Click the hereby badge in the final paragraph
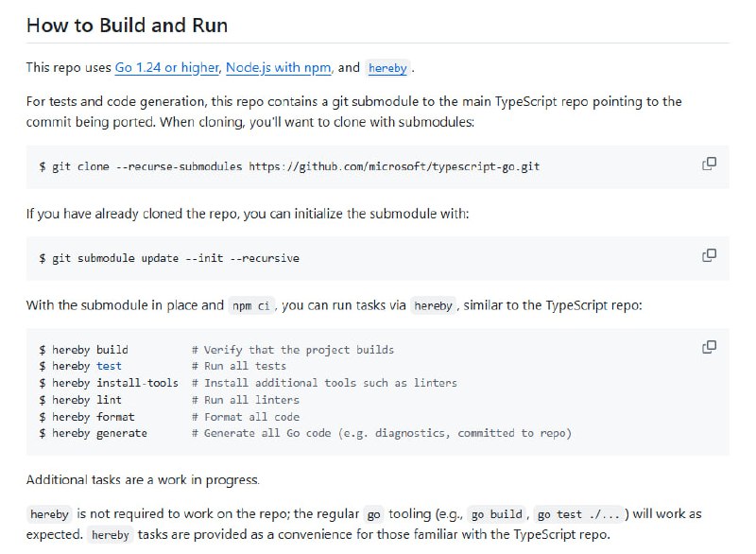The width and height of the screenshot is (756, 554). pyautogui.click(x=111, y=534)
